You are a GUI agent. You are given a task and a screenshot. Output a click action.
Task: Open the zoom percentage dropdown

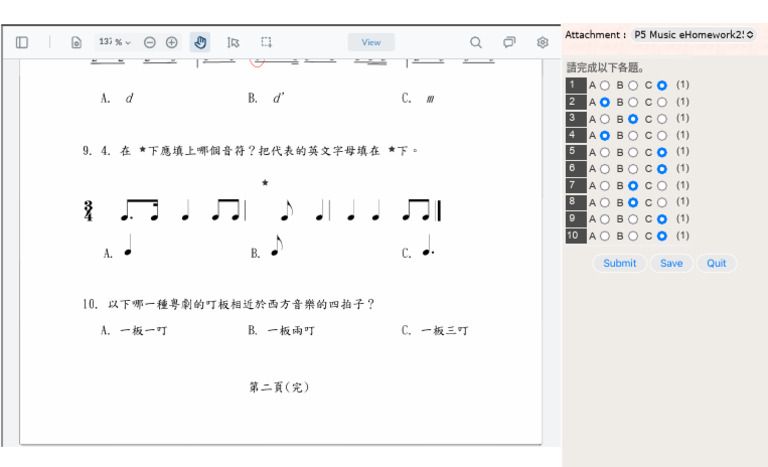click(x=115, y=42)
